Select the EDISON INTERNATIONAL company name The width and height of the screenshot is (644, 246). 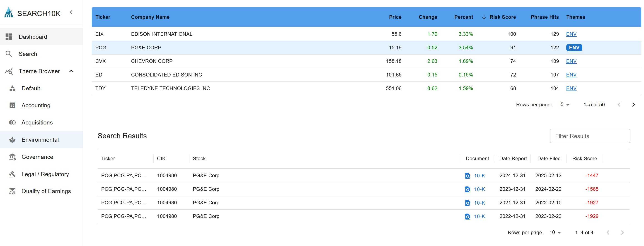click(162, 34)
